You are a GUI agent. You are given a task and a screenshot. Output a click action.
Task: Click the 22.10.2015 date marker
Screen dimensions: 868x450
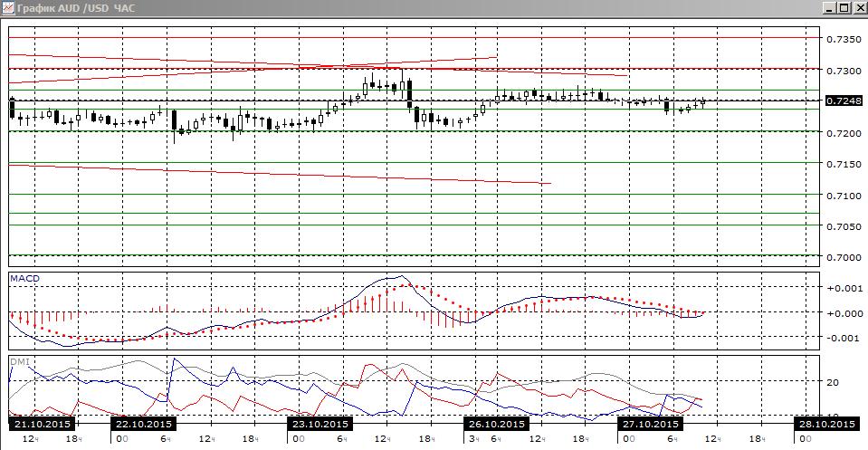click(x=143, y=424)
